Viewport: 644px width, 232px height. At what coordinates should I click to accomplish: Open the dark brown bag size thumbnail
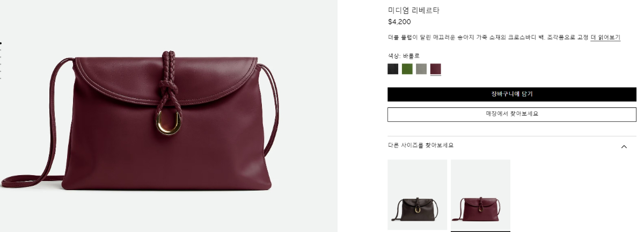tap(417, 194)
